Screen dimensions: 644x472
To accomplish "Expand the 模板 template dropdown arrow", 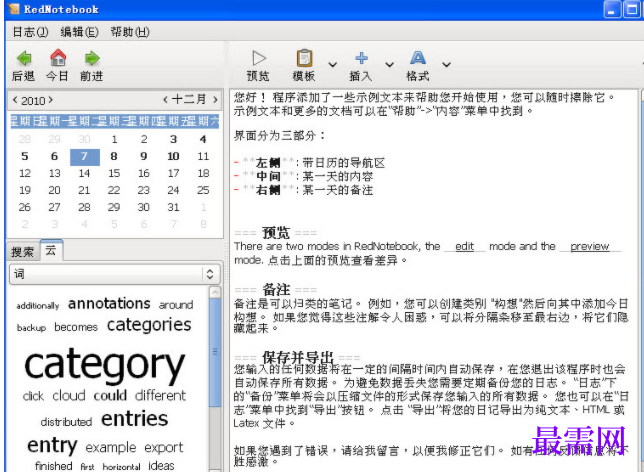I will coord(332,64).
